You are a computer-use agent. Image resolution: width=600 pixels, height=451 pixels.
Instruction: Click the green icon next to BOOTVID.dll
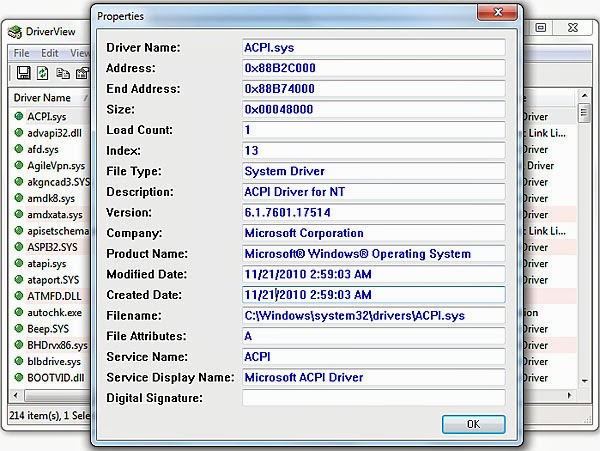point(19,377)
